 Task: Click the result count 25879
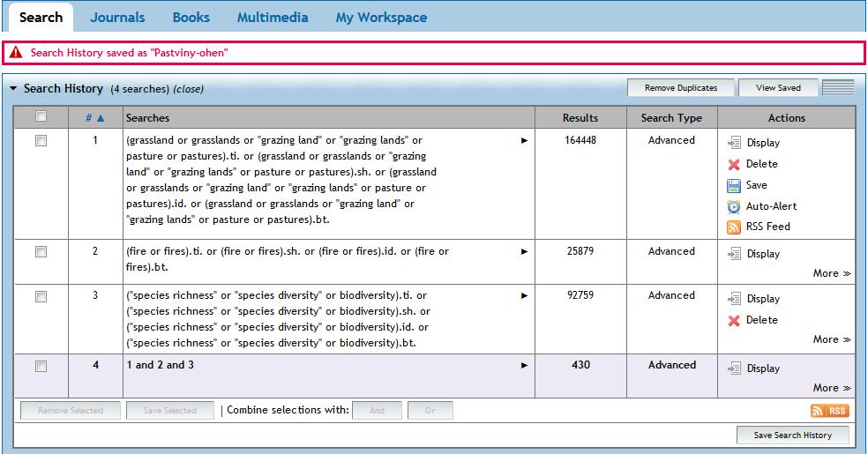coord(580,251)
